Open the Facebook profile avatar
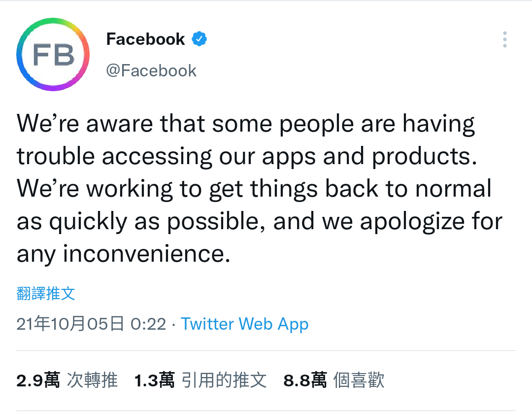 53,54
